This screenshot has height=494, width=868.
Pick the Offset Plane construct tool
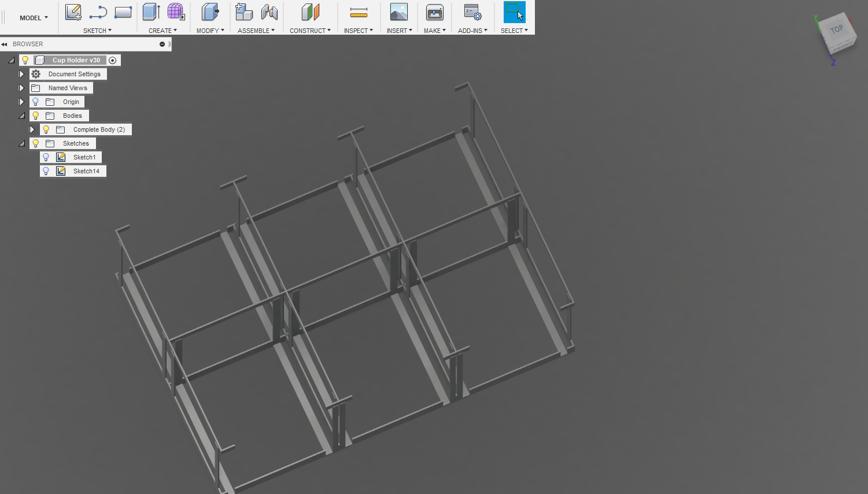311,12
